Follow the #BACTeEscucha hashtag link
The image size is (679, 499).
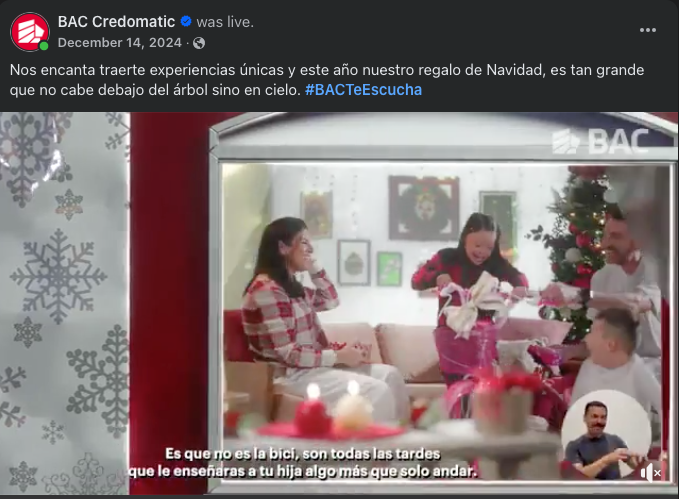[363, 90]
